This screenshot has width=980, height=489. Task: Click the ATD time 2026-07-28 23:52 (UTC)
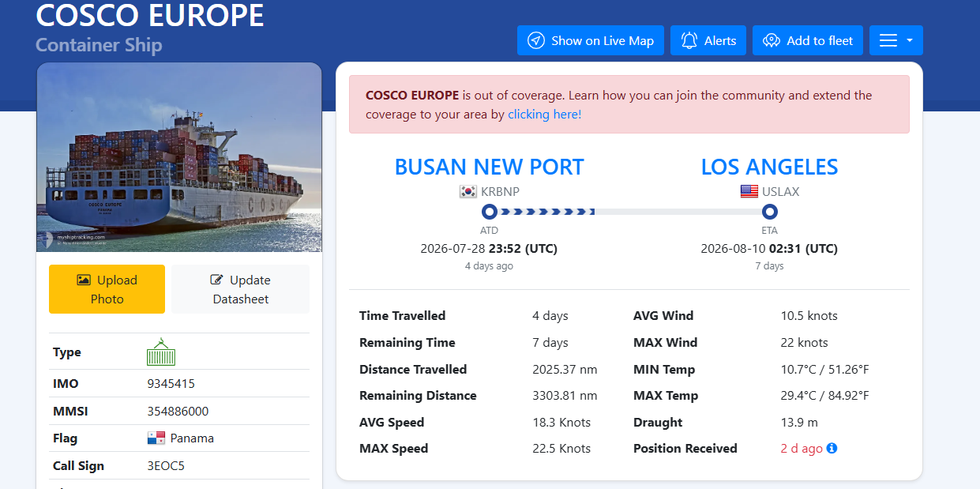489,248
